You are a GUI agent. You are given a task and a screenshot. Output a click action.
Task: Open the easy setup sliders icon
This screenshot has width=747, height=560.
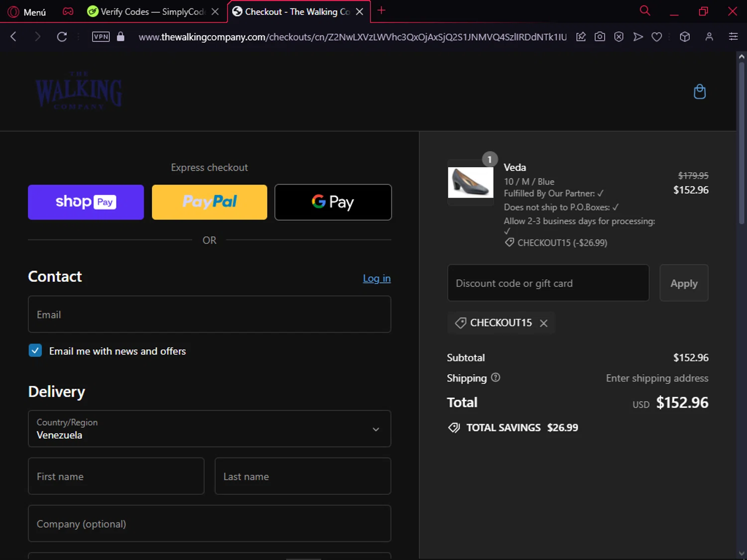[733, 36]
